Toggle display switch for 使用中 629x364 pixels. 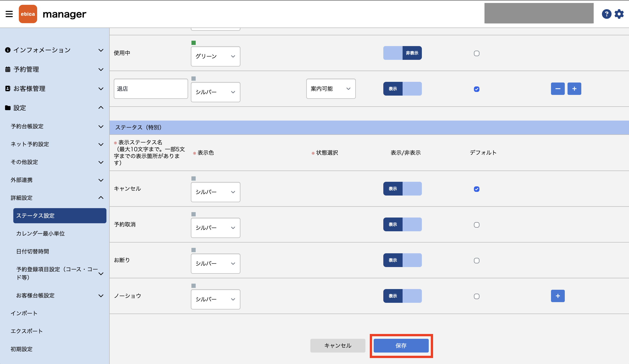click(x=403, y=53)
